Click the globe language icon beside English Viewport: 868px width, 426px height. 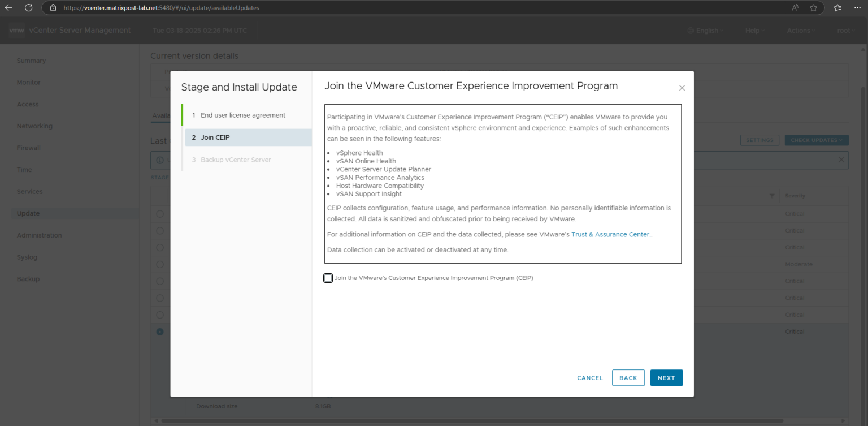[690, 31]
